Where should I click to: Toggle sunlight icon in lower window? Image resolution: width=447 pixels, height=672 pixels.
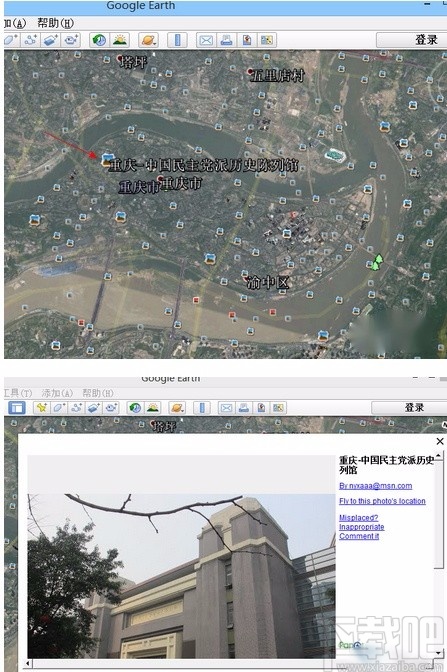pyautogui.click(x=153, y=408)
